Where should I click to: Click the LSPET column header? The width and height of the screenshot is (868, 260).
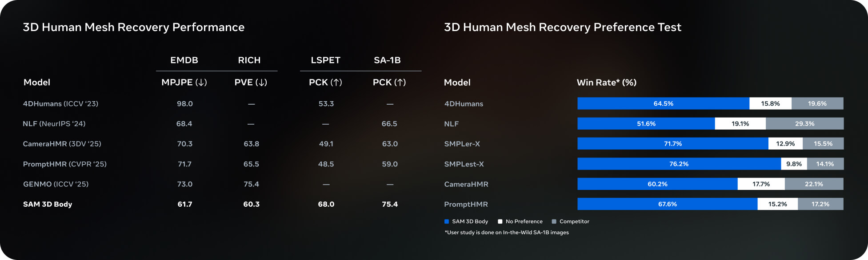coord(325,60)
